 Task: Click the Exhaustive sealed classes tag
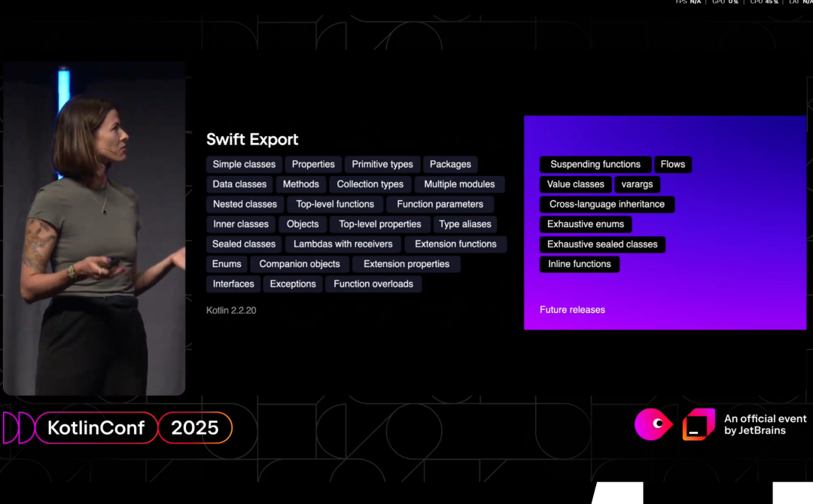[x=602, y=244]
